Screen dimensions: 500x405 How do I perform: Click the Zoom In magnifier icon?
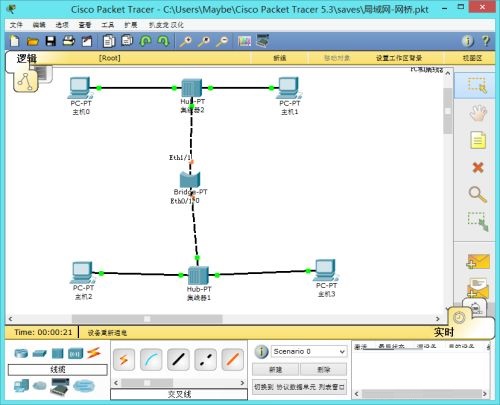(185, 41)
